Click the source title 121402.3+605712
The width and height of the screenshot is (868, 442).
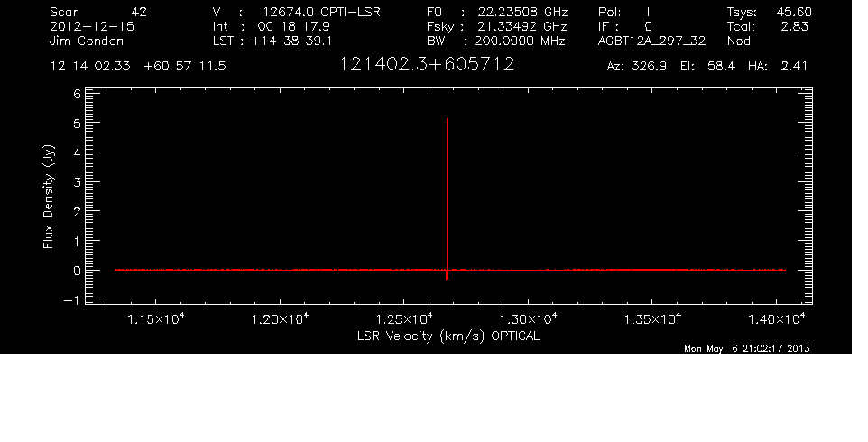click(426, 65)
